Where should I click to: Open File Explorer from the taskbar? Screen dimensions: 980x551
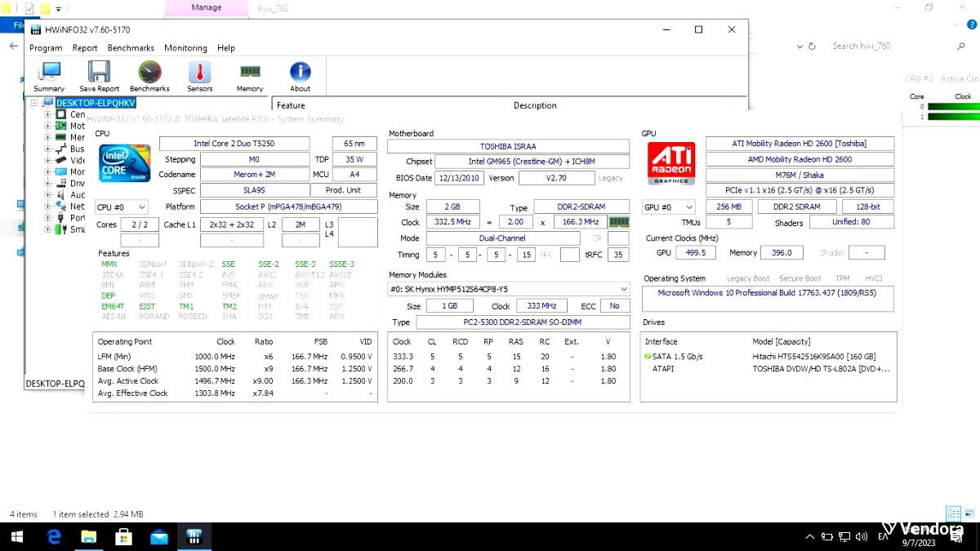[x=90, y=537]
